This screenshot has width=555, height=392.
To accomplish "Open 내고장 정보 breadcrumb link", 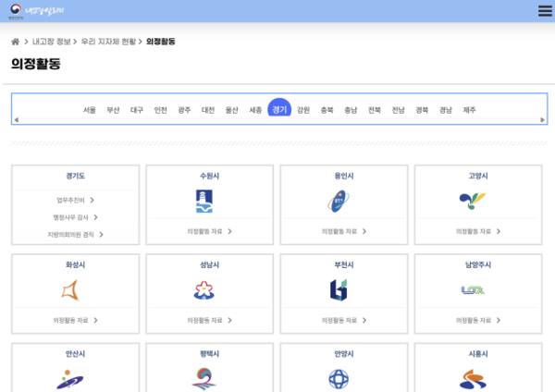I will click(51, 42).
